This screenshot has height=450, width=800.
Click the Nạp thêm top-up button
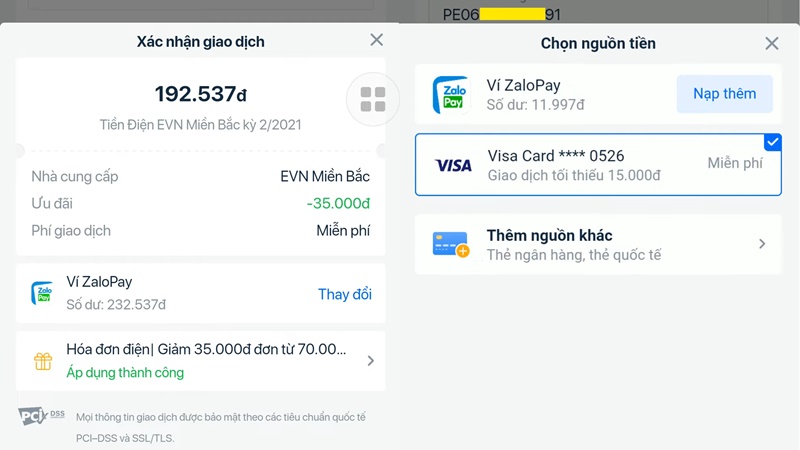coord(724,94)
